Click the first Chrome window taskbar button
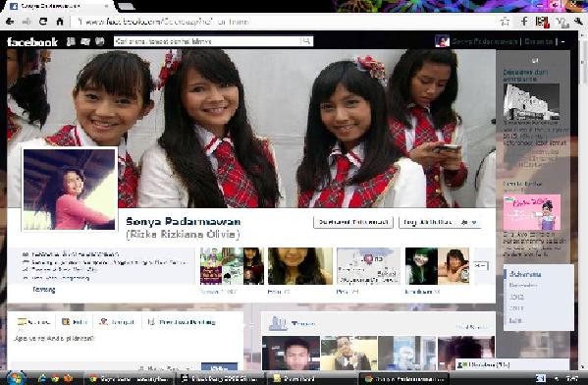 pos(130,379)
